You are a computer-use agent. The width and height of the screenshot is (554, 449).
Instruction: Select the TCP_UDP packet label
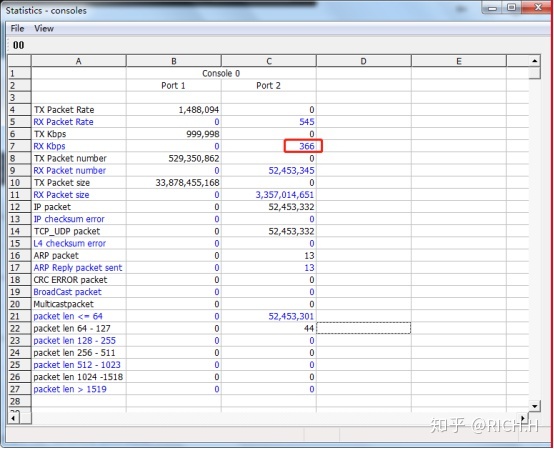[x=67, y=231]
